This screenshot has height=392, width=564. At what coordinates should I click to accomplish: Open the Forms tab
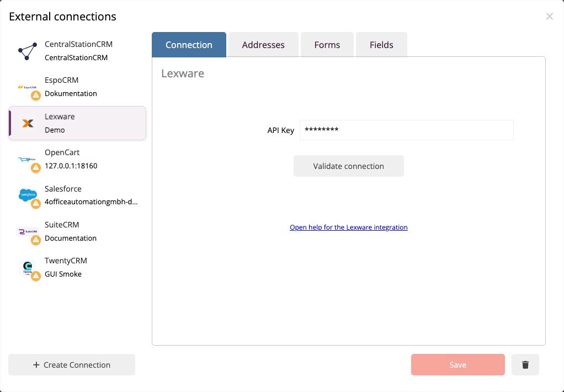point(327,45)
